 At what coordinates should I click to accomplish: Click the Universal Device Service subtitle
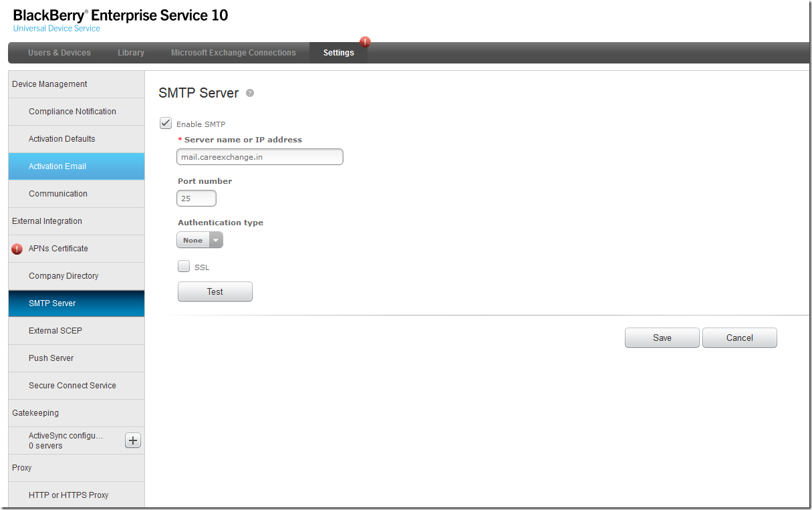[57, 29]
